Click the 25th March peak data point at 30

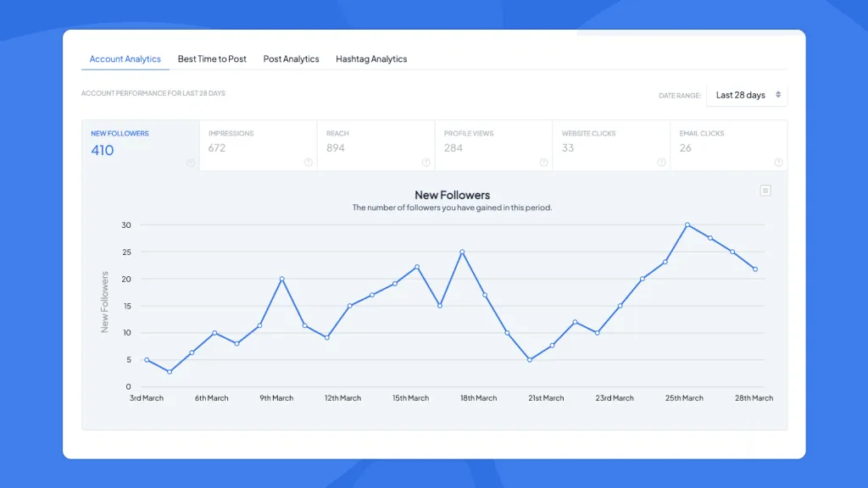687,225
